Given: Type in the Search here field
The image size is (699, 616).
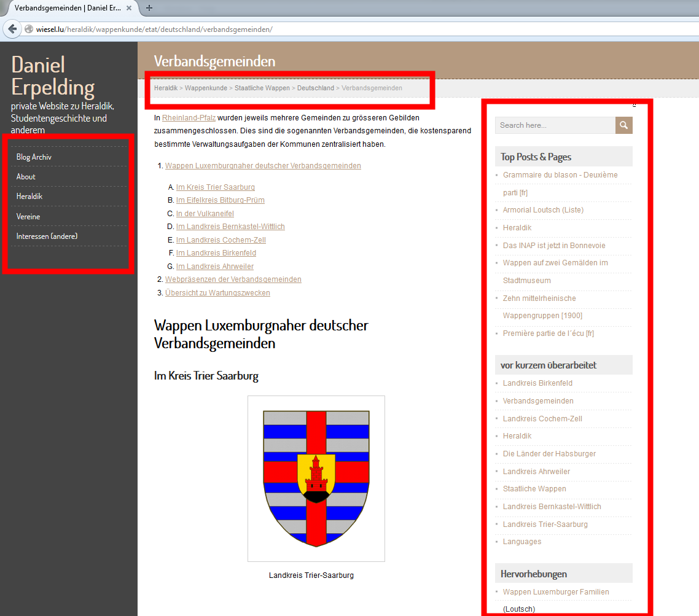Looking at the screenshot, I should 555,125.
